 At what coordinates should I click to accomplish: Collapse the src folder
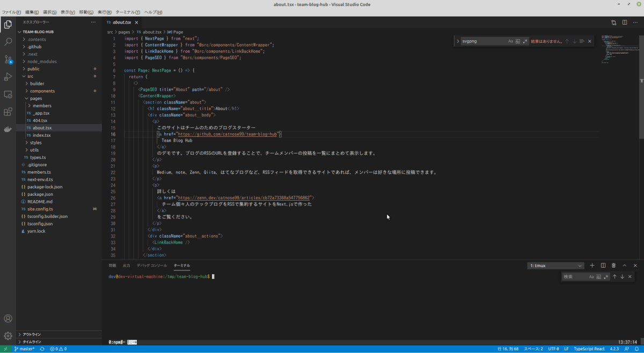coord(59,76)
